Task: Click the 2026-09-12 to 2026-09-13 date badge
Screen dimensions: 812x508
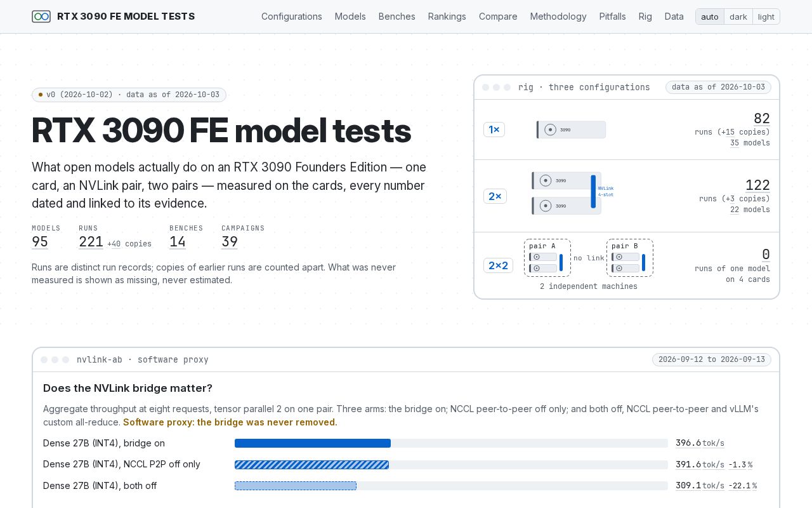Action: (712, 359)
